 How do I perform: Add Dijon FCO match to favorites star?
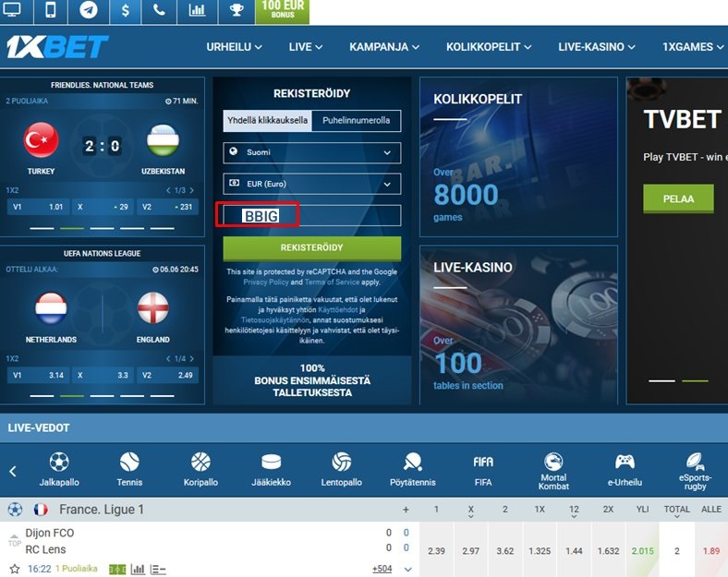coord(15,569)
